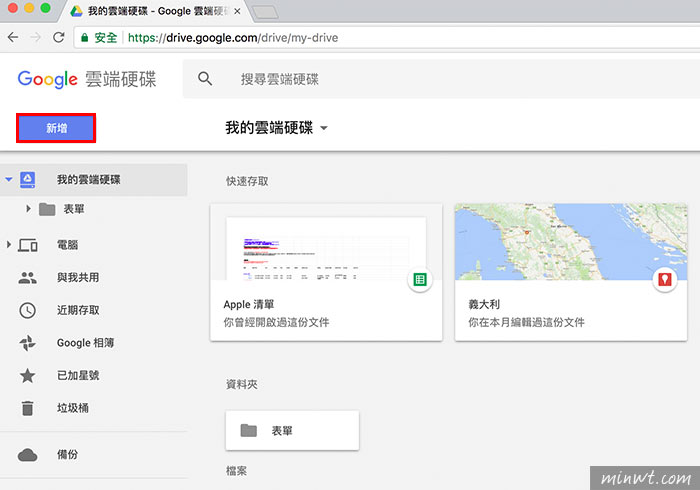Viewport: 700px width, 490px height.
Task: Select 我的雲端硬碟 label in the sidebar
Action: click(88, 179)
